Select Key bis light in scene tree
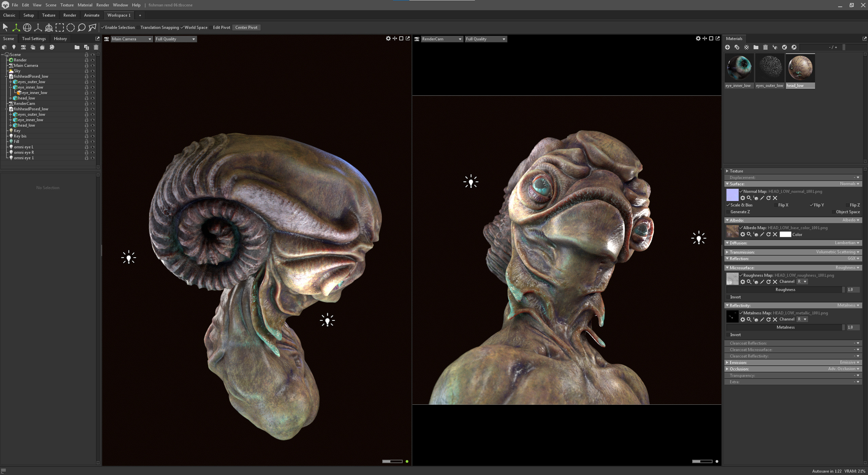Viewport: 868px width, 475px height. click(20, 136)
